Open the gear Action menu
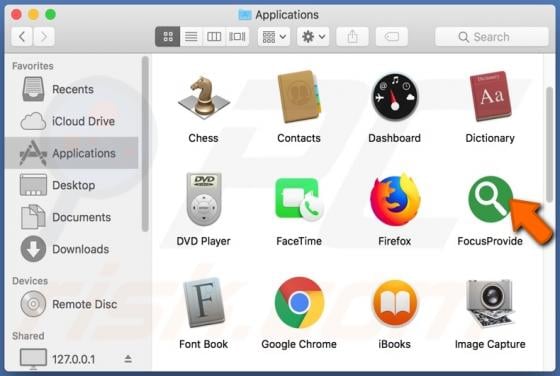The image size is (560, 376). (x=313, y=36)
